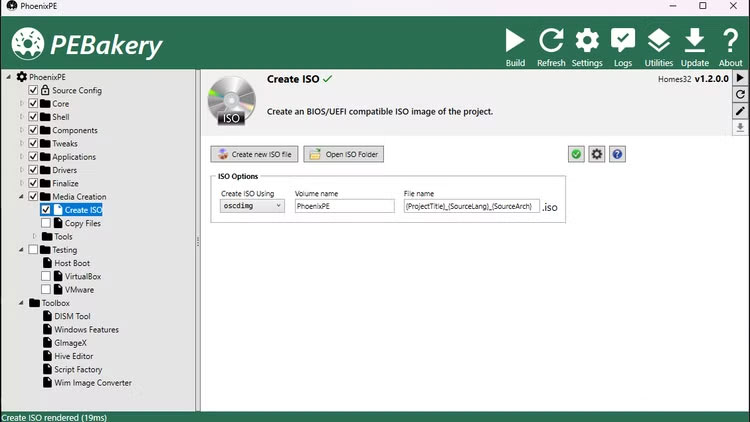Refresh the project from the toolbar
Image resolution: width=750 pixels, height=422 pixels.
(551, 47)
